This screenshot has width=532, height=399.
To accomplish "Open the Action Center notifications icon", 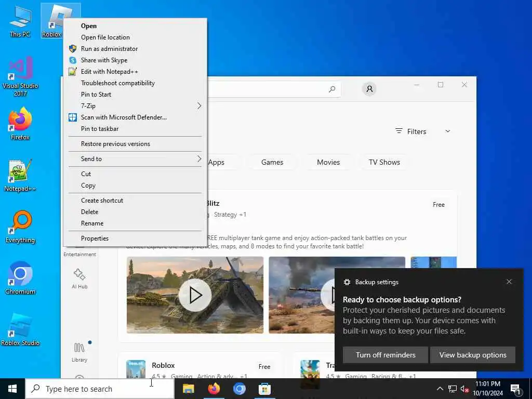I will 515,389.
